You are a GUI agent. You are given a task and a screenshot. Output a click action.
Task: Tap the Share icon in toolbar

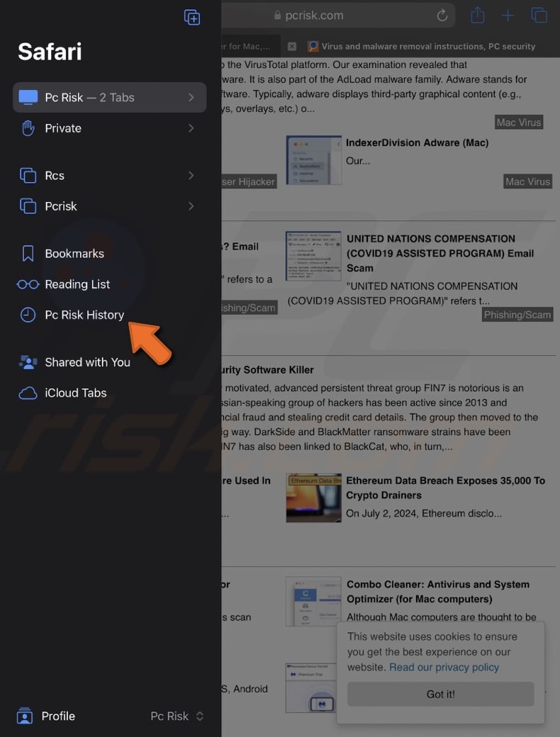click(x=477, y=15)
